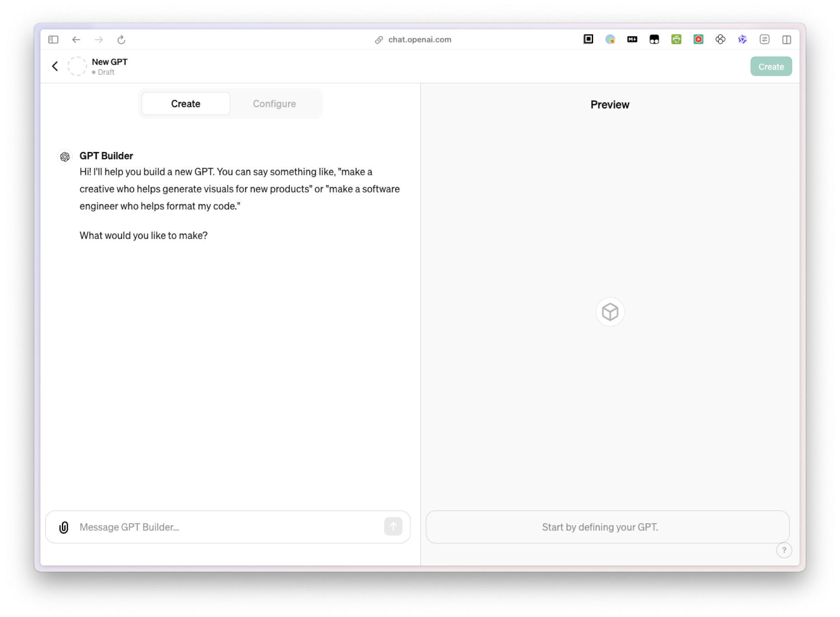Image resolution: width=840 pixels, height=617 pixels.
Task: Go back with browser back arrow
Action: click(x=76, y=40)
